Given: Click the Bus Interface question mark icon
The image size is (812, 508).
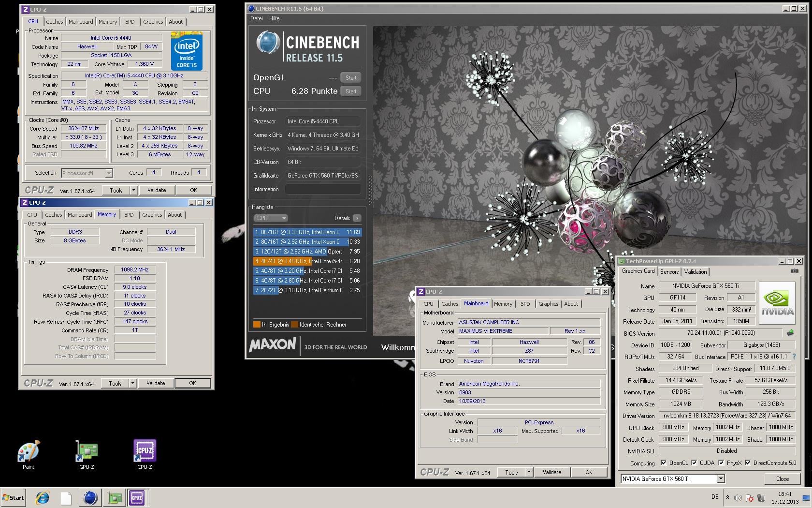Looking at the screenshot, I should tap(794, 357).
